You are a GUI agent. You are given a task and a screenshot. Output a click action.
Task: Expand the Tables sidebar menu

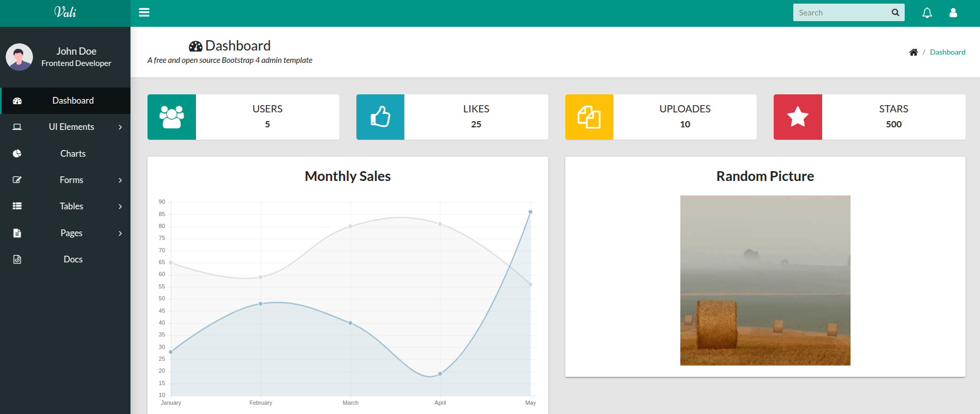click(71, 206)
